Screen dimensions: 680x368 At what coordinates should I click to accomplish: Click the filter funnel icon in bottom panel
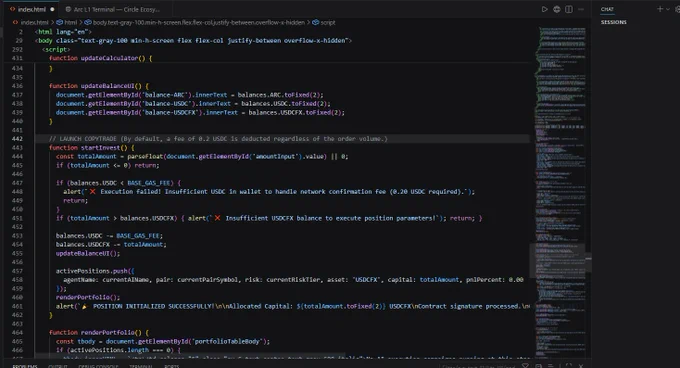[525, 366]
